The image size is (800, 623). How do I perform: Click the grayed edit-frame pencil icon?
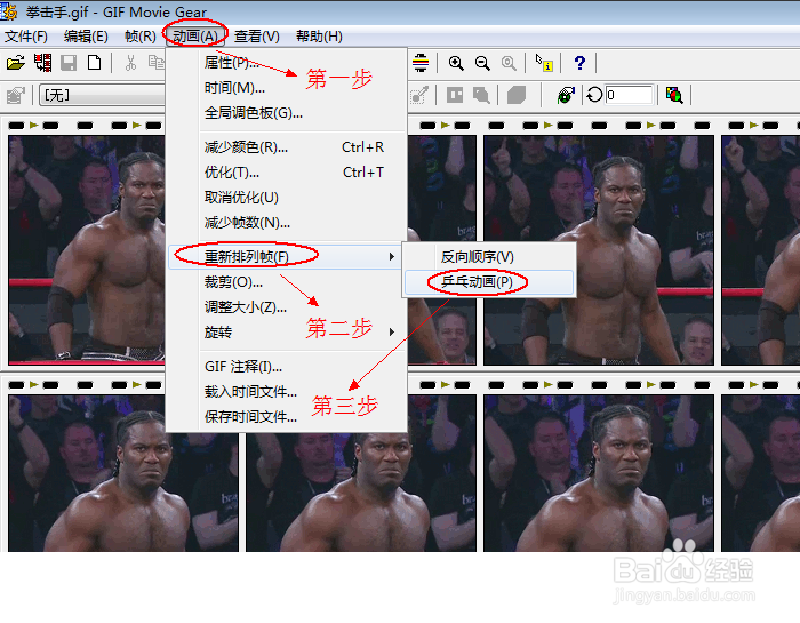[419, 95]
